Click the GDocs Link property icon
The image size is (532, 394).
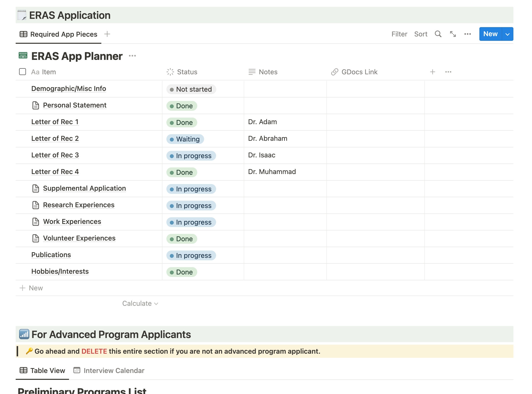334,72
